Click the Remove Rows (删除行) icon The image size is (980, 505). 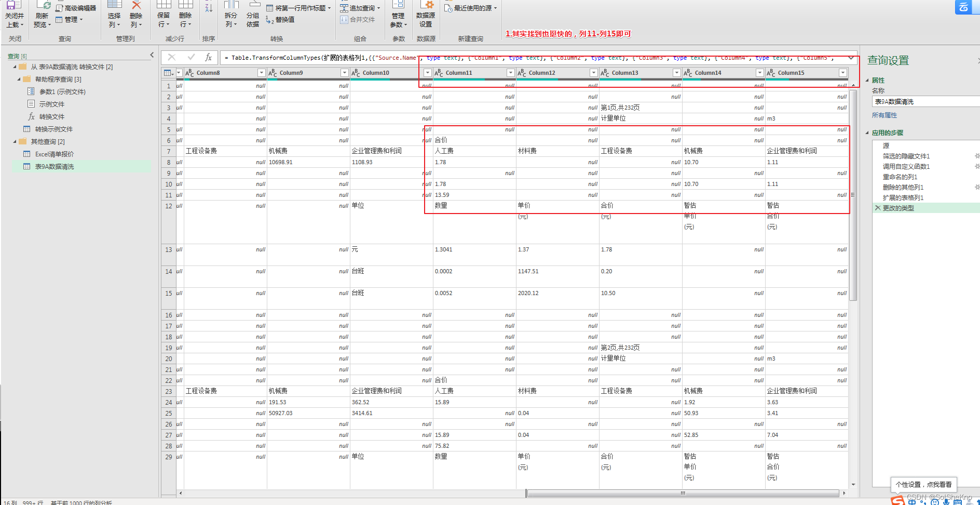185,5
